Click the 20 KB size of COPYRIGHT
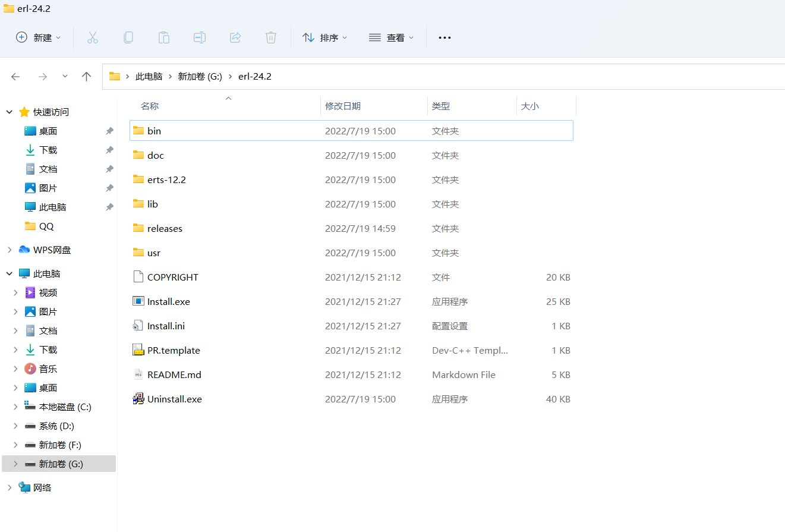 pyautogui.click(x=558, y=277)
